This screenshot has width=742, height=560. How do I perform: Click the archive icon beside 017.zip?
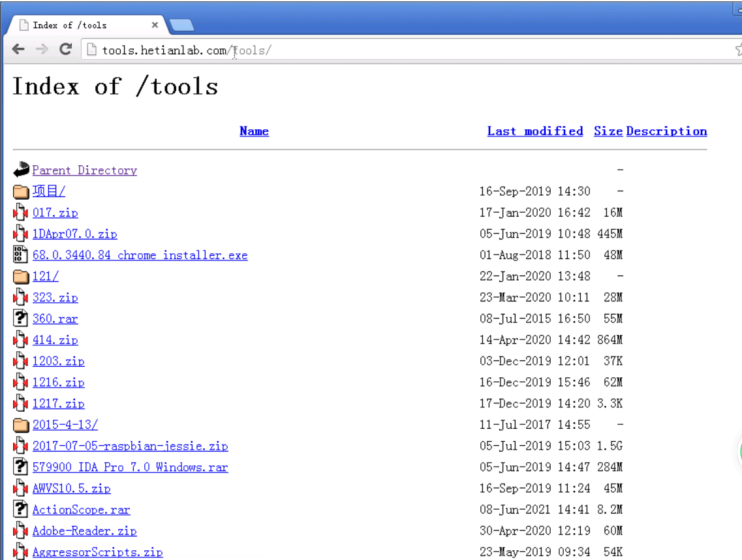point(20,212)
